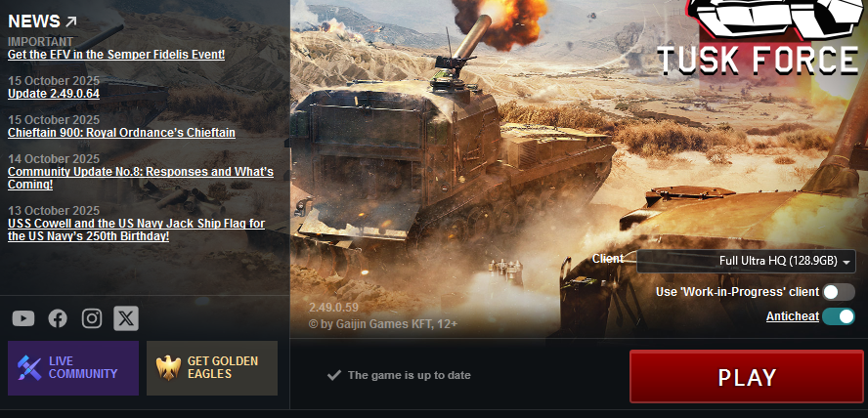Open the Client quality dropdown
The image size is (868, 418).
tap(746, 261)
